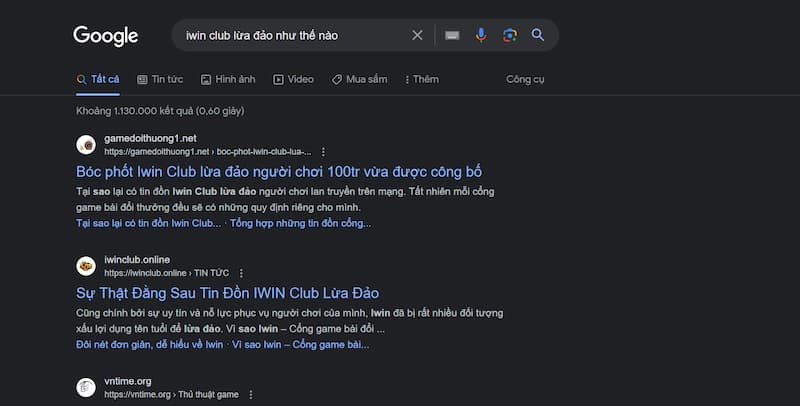Click the iwinclub.online site favicon
This screenshot has height=406, width=800.
click(x=86, y=266)
